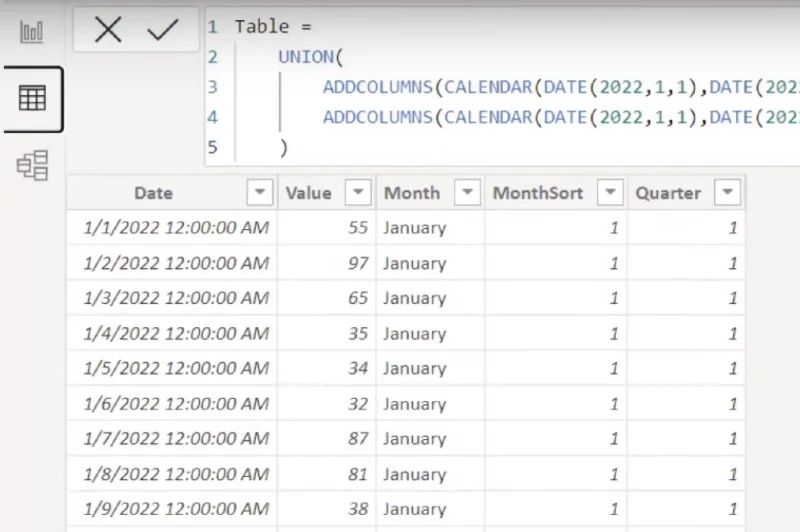The width and height of the screenshot is (800, 532).
Task: Open the Data table view icon
Action: [x=32, y=98]
